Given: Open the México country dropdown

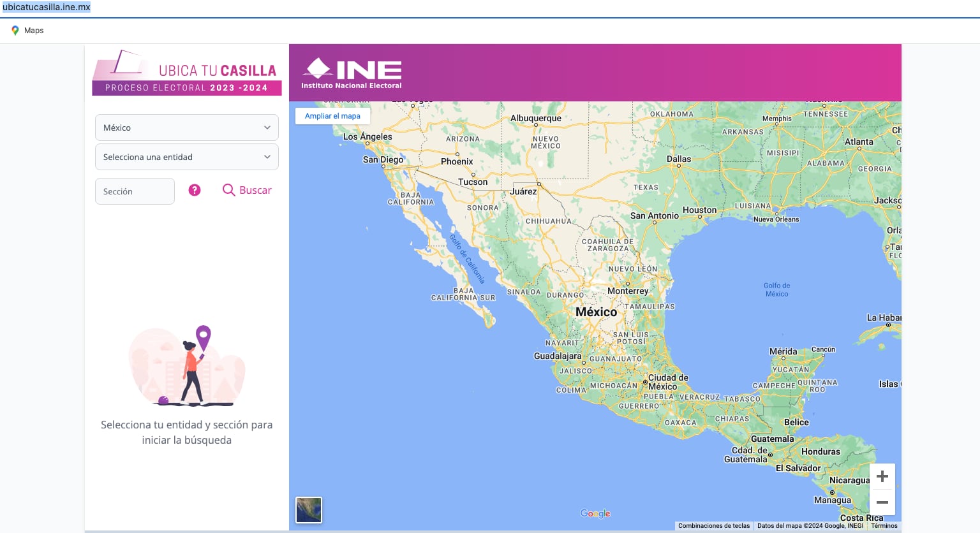Looking at the screenshot, I should [x=186, y=128].
